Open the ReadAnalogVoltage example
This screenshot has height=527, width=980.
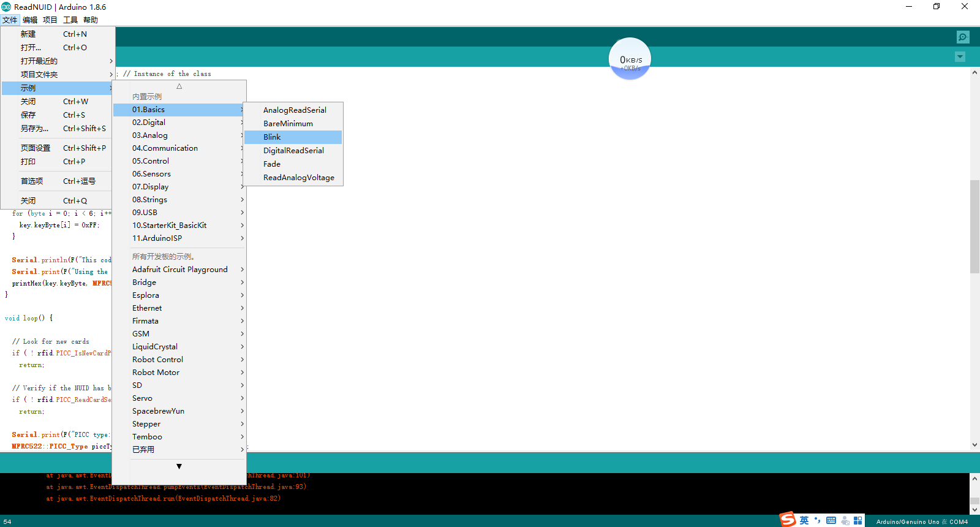(293, 178)
